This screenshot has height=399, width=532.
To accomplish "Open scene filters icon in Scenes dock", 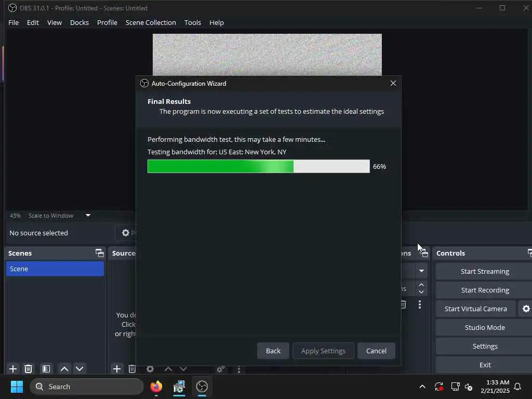I will coord(46,368).
